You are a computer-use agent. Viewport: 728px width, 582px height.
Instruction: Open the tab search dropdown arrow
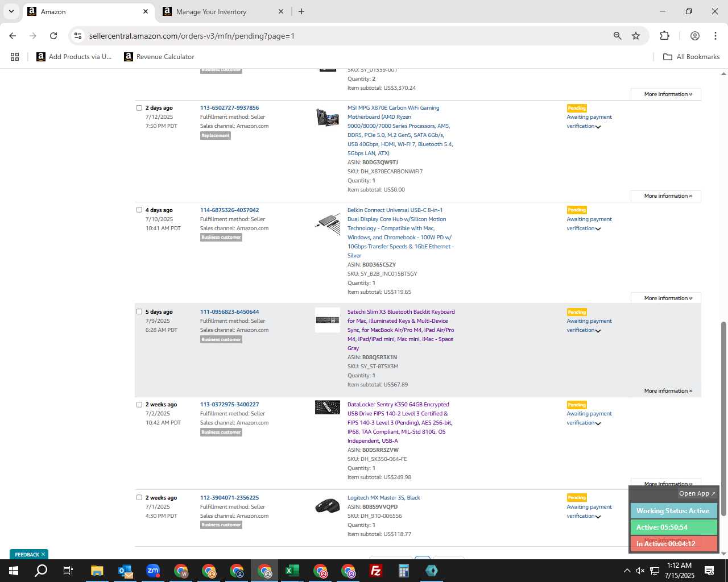11,11
